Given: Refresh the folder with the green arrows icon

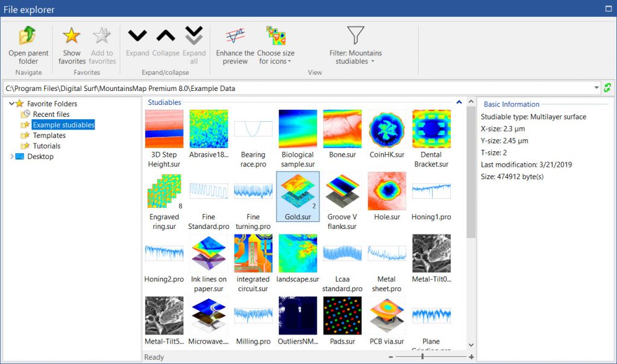Looking at the screenshot, I should coord(607,88).
